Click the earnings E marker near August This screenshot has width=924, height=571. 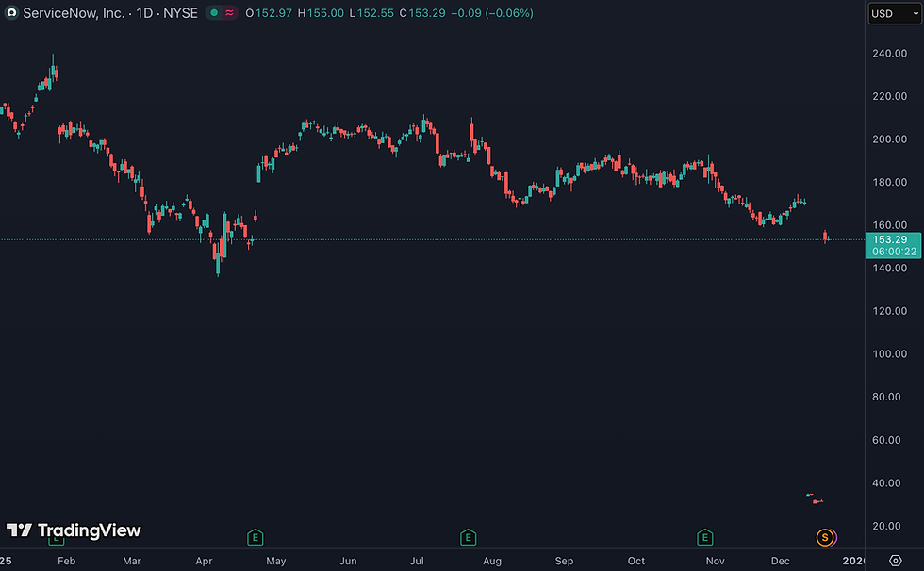(468, 537)
